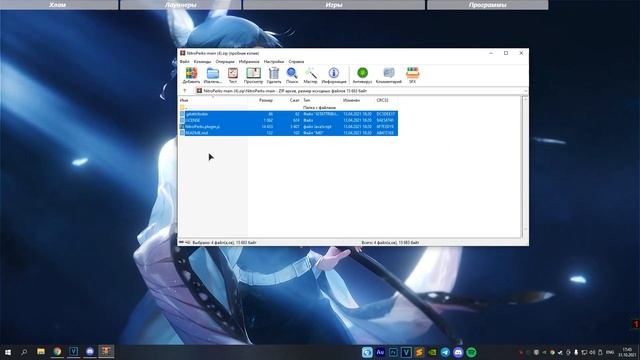Open the Комментарий (Comment) icon
The width and height of the screenshot is (640, 360).
click(x=389, y=76)
